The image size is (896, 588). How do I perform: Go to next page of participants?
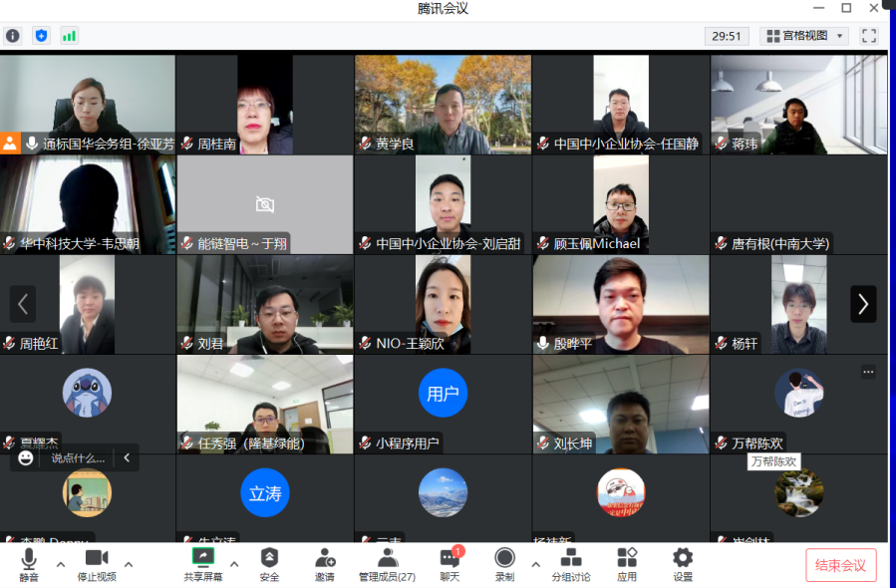click(x=863, y=304)
